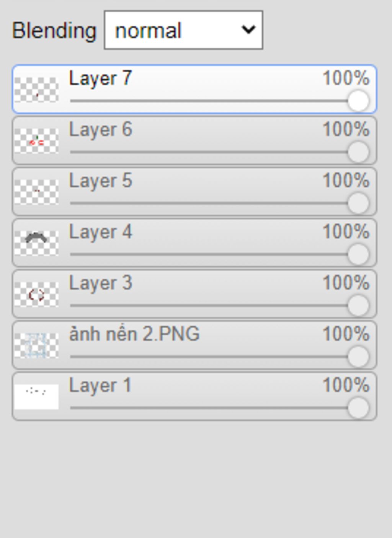This screenshot has width=392, height=538.
Task: Open the Blending mode dropdown
Action: (x=183, y=30)
